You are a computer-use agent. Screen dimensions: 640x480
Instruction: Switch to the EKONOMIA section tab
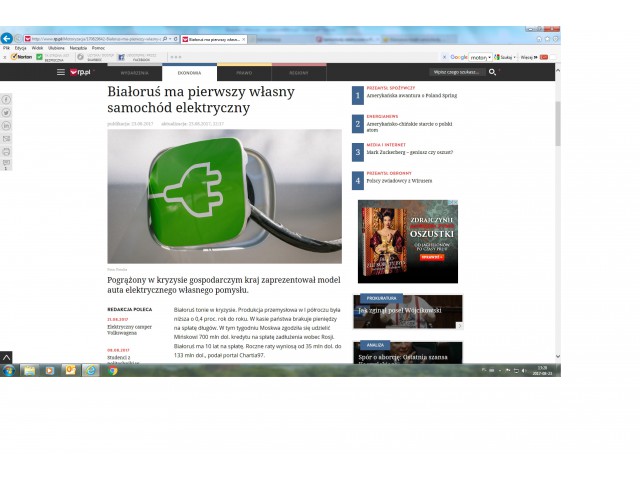(189, 73)
